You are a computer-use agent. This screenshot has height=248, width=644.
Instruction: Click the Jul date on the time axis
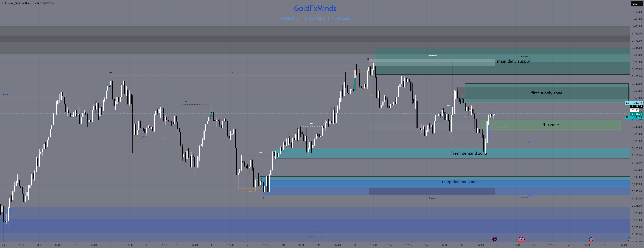[39, 245]
